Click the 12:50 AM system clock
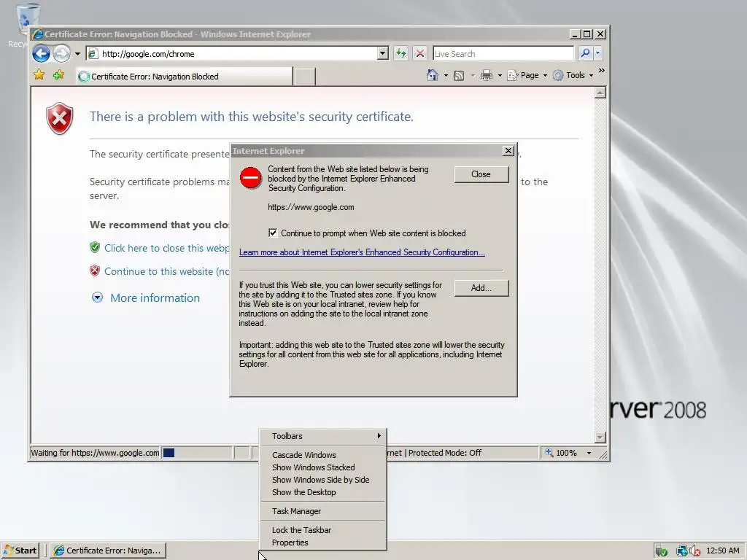The height and width of the screenshot is (560, 747). [x=723, y=551]
